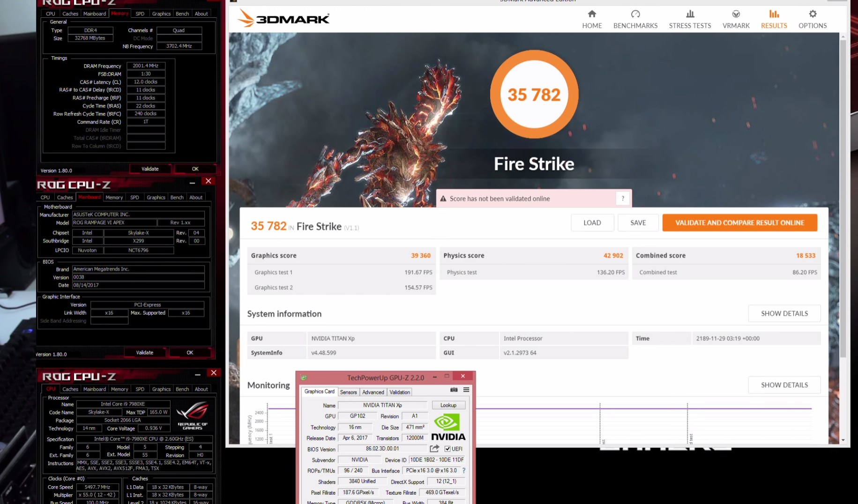
Task: Click the GPU-Z Name field NVIDIA TITAN Xp
Action: tap(382, 405)
